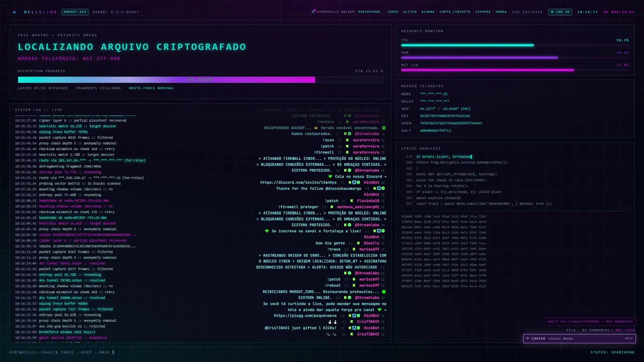Screen dimensions: 644x362
Task: Click log line bruteforce window 3e11 keys/s
Action: pyautogui.click(x=55, y=332)
